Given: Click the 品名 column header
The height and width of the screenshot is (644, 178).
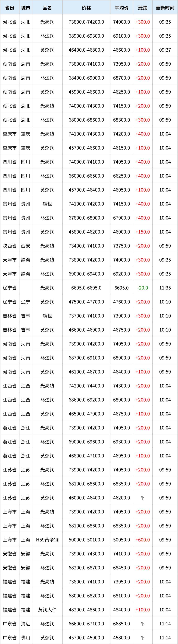Looking at the screenshot, I should pyautogui.click(x=47, y=8).
